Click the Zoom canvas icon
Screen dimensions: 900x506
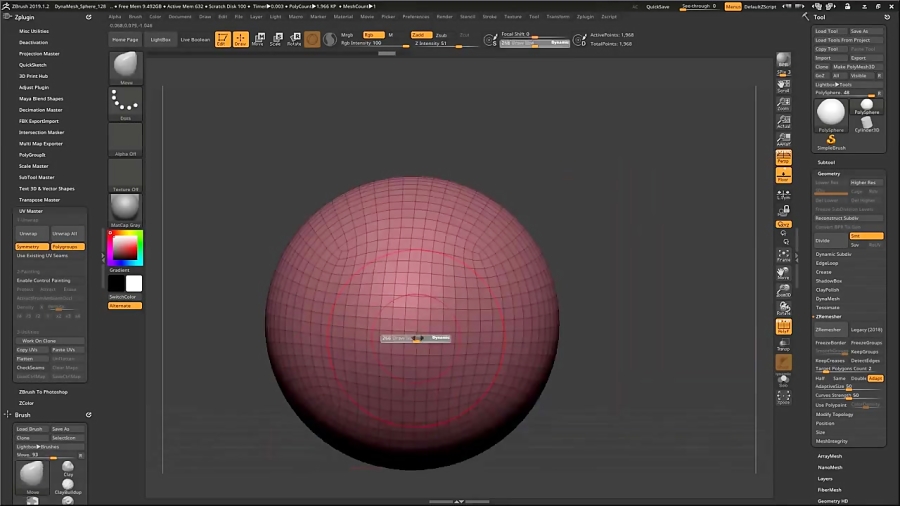[x=783, y=104]
